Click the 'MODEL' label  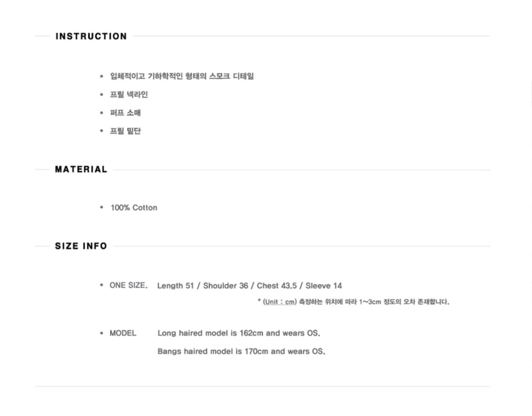(123, 333)
